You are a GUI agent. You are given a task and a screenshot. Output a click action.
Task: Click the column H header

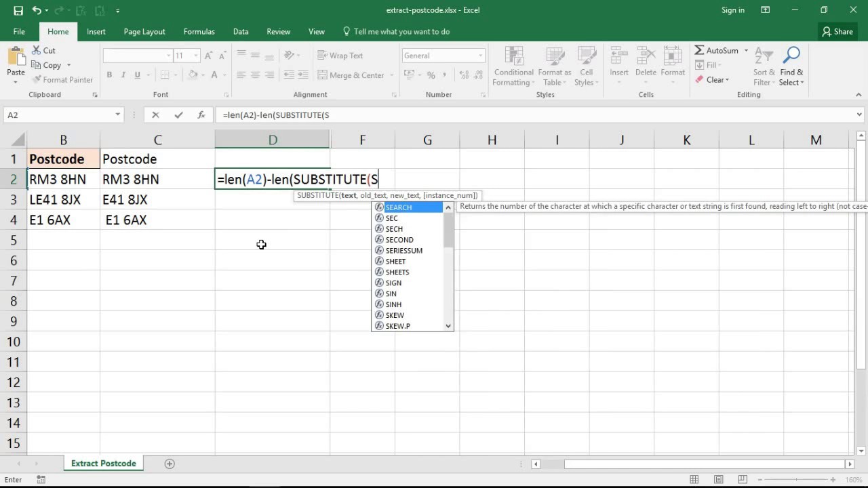pyautogui.click(x=492, y=140)
